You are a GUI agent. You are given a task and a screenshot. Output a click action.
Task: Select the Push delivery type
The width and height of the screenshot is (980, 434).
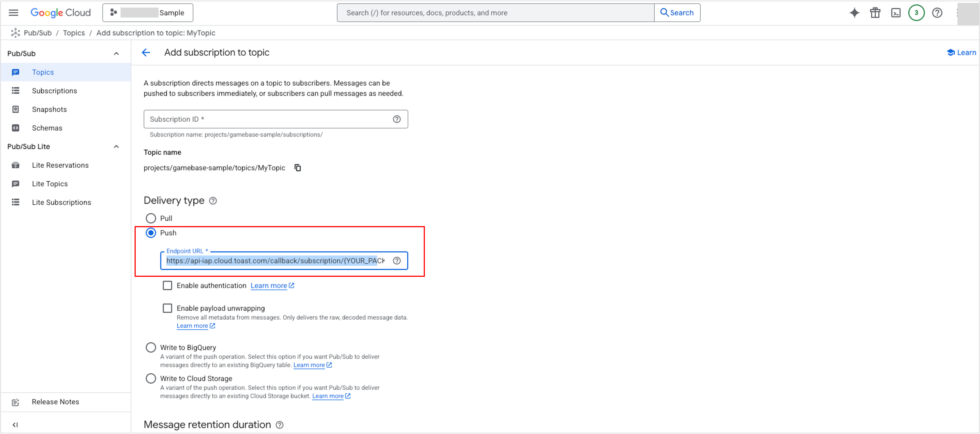pyautogui.click(x=151, y=233)
